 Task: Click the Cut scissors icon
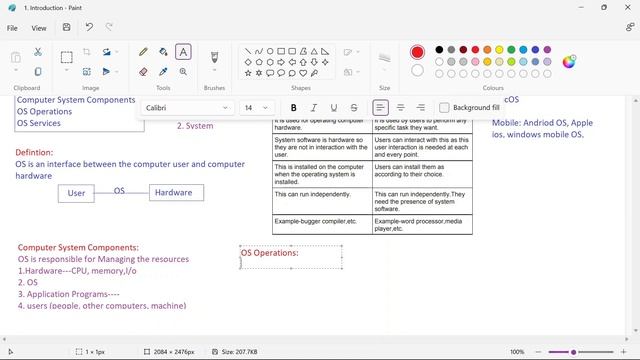[x=38, y=52]
